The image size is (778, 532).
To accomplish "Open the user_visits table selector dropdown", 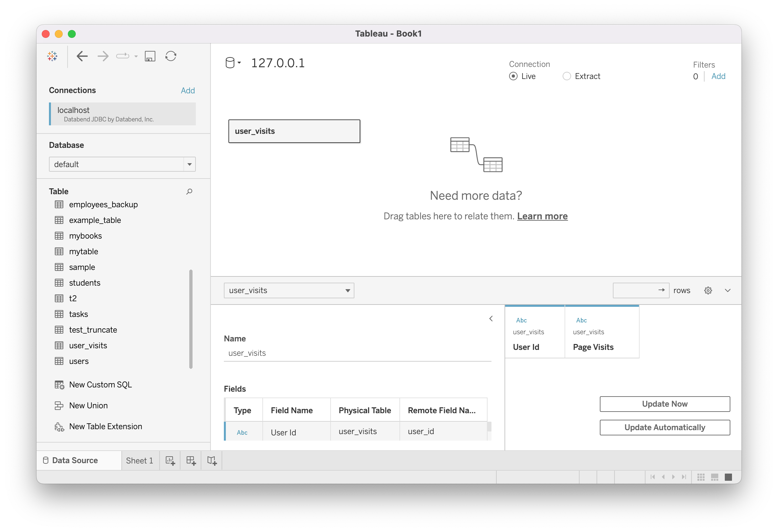I will (289, 290).
